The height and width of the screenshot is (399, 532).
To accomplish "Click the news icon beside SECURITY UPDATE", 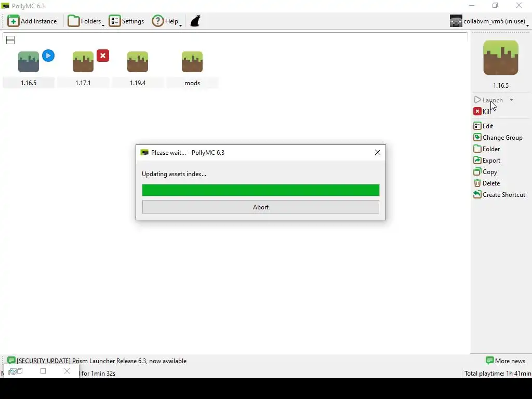I will (11, 361).
